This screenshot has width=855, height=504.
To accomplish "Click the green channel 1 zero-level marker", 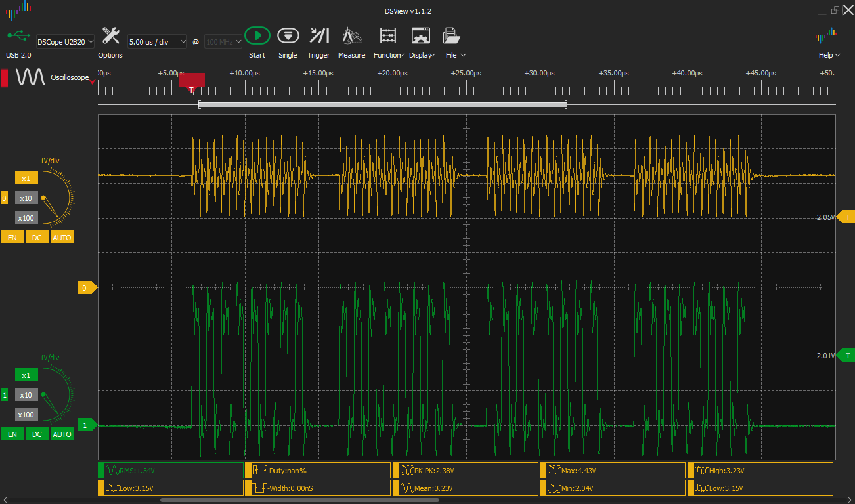I will click(87, 425).
